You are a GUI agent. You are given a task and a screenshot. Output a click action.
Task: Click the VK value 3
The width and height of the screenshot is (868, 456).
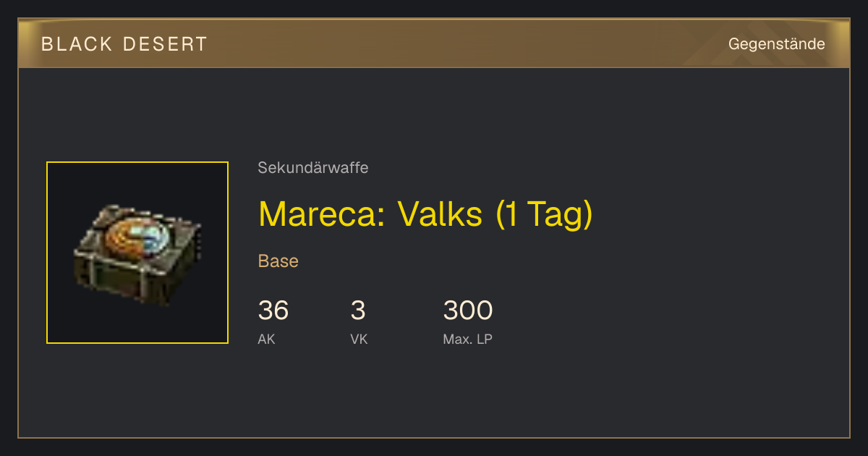[358, 311]
